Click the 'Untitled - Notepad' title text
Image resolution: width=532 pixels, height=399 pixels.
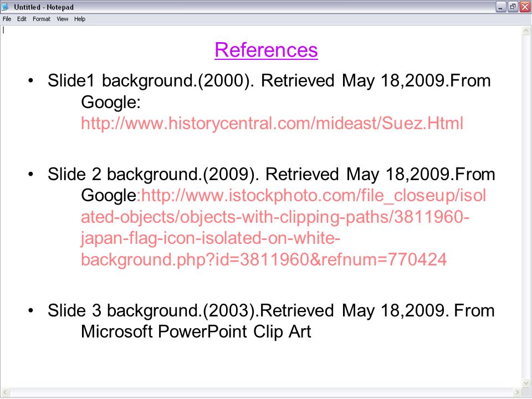(x=43, y=7)
